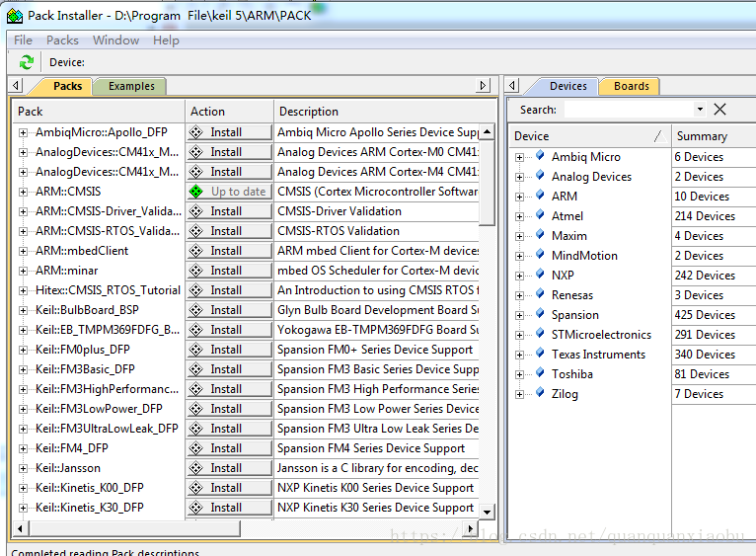Sort by the Device column header
The height and width of the screenshot is (556, 756).
589,136
